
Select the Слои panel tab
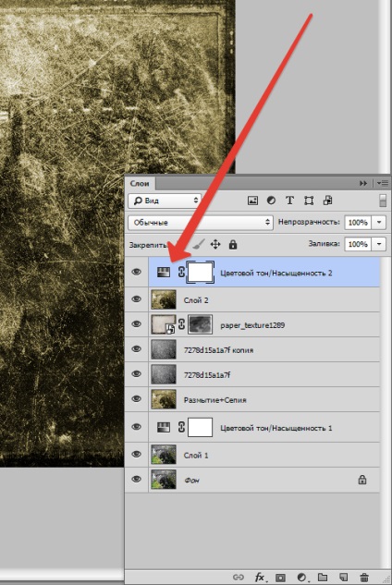point(140,184)
